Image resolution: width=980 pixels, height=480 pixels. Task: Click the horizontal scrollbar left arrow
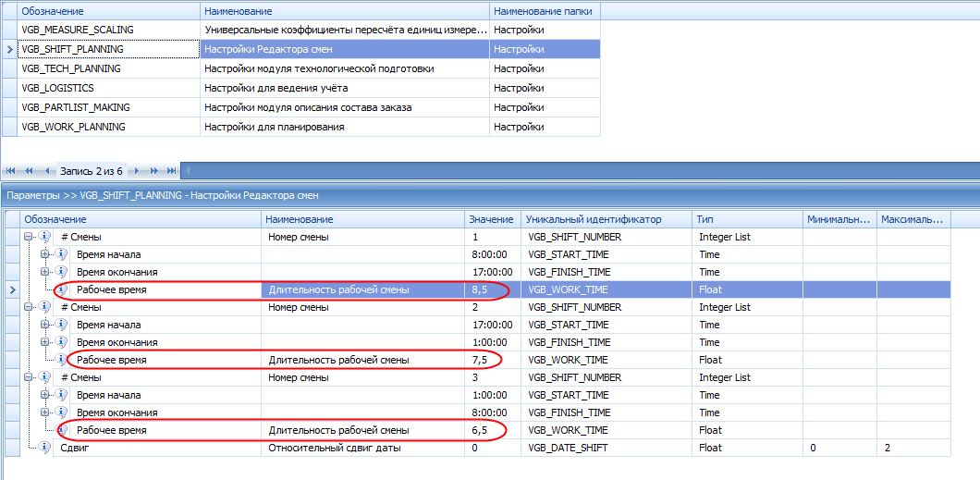pyautogui.click(x=186, y=171)
